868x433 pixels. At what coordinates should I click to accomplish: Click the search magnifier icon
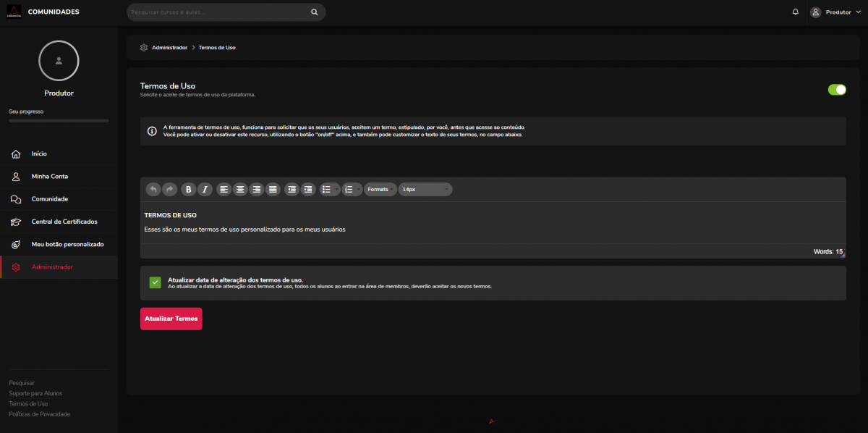click(x=315, y=12)
